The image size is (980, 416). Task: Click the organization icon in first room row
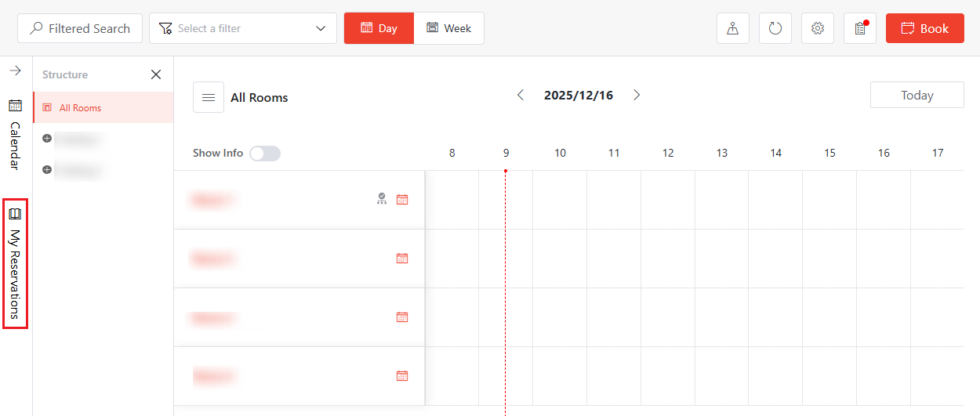click(x=382, y=199)
